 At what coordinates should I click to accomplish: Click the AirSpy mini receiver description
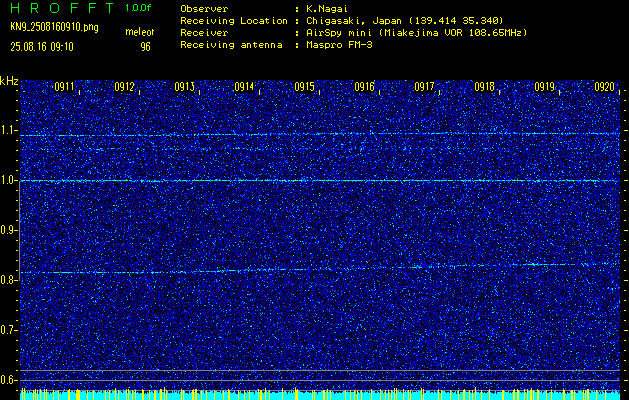416,32
